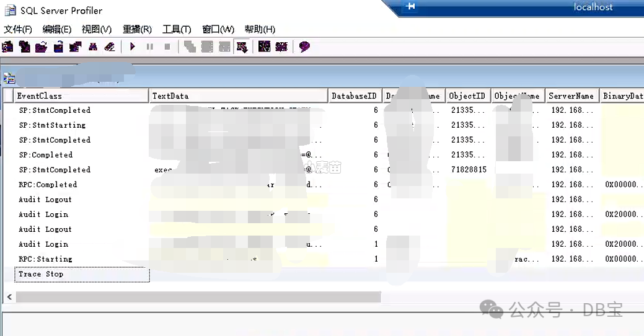Screen dimensions: 644x336
Task: Click the grayed replay Step icon
Action: coord(224,47)
